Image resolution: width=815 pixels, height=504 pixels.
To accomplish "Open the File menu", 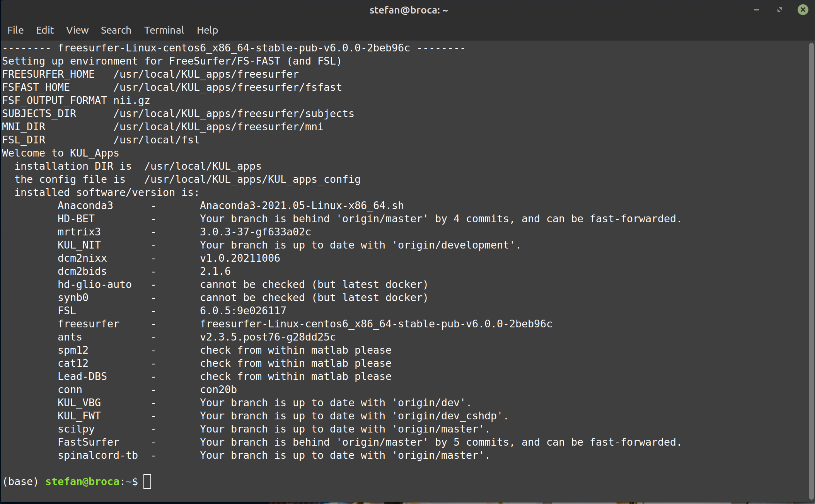I will pyautogui.click(x=15, y=30).
